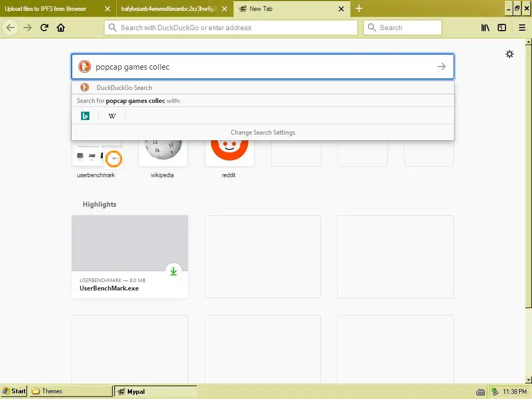The height and width of the screenshot is (399, 532).
Task: Toggle the sidebar view icon
Action: pyautogui.click(x=502, y=28)
